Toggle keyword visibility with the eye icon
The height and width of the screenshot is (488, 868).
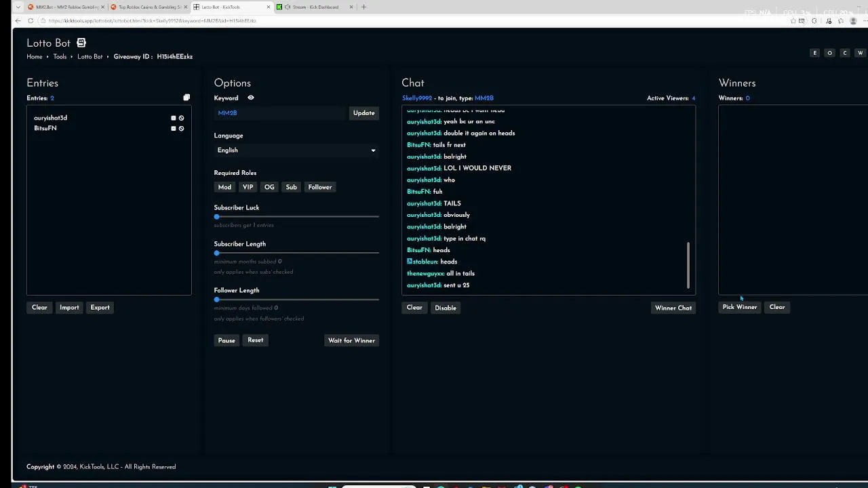[251, 98]
